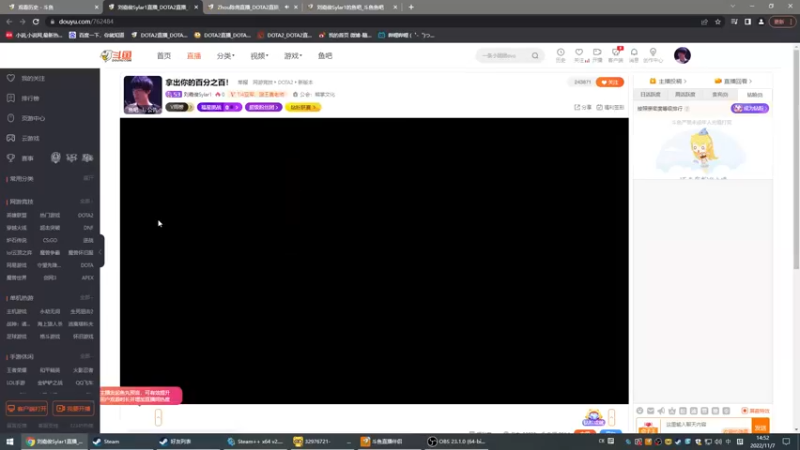Click CSGO category link in sidebar
800x450 pixels.
(50, 240)
